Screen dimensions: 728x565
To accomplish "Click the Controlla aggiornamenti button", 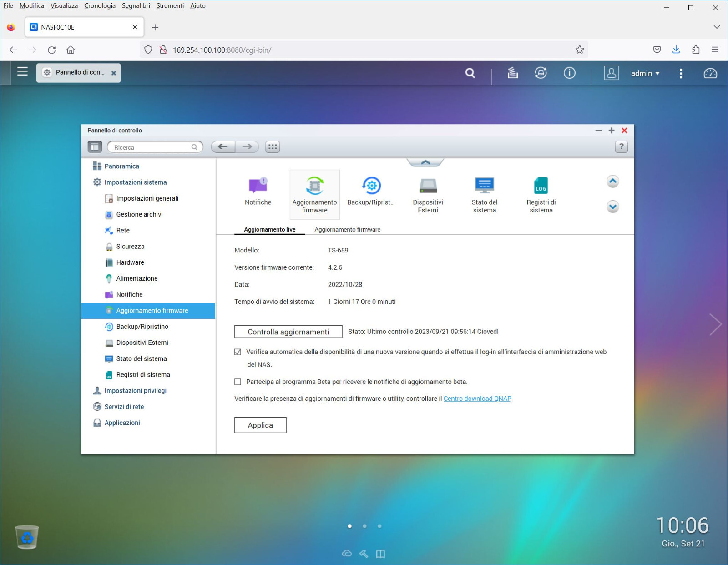I will click(x=288, y=332).
